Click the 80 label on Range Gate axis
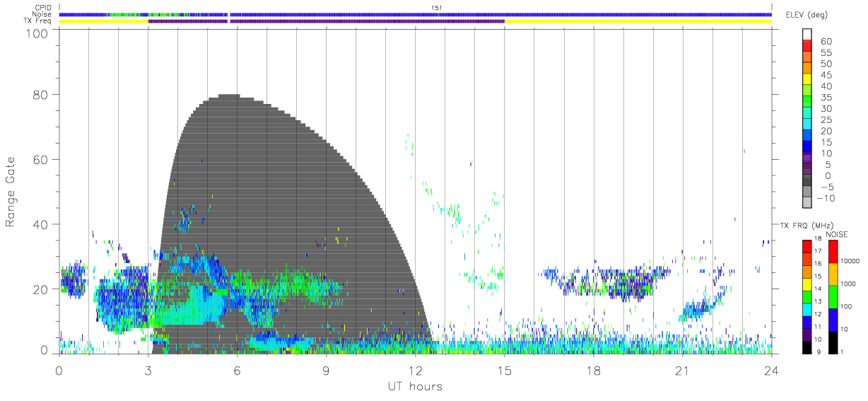 coord(42,94)
